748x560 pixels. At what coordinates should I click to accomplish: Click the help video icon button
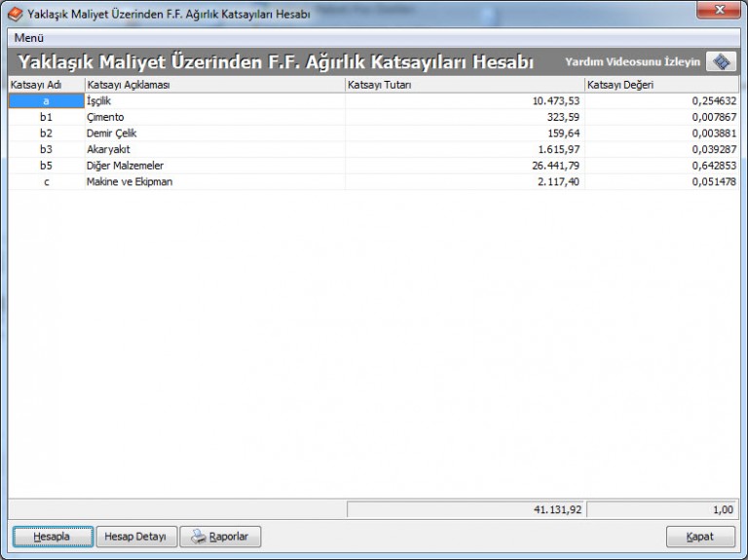coord(721,61)
